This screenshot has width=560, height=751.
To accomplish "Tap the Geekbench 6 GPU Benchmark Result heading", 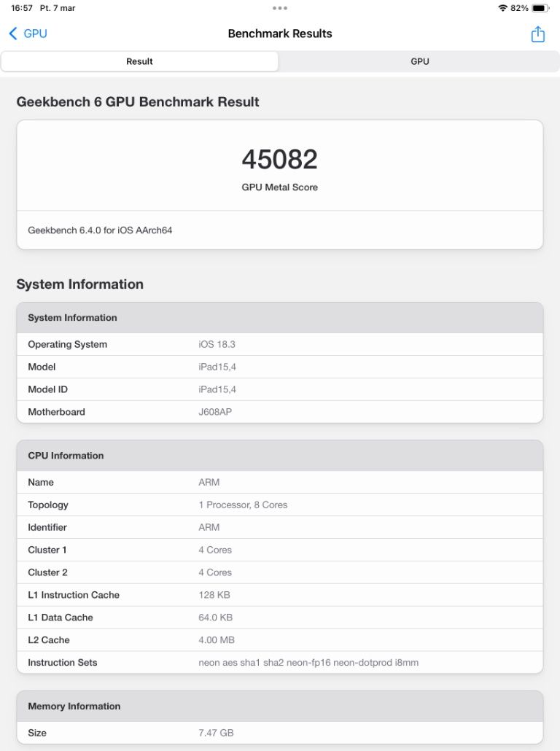I will [x=138, y=102].
